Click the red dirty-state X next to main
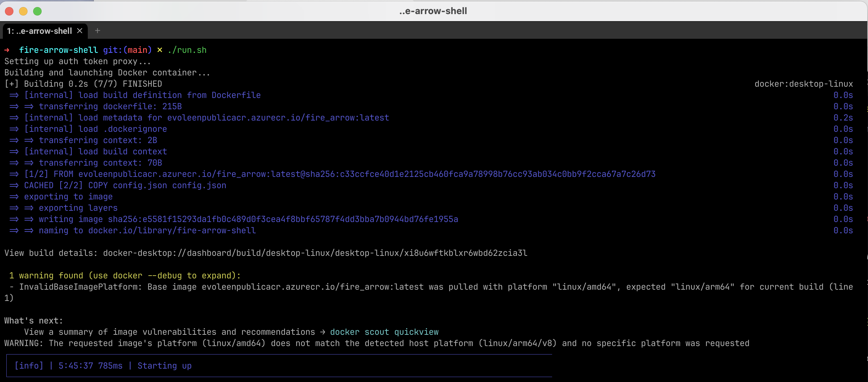 tap(160, 50)
